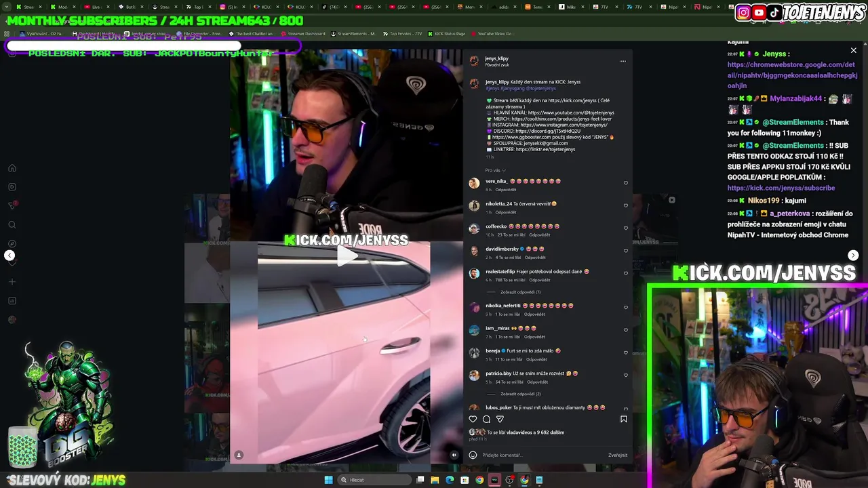Image resolution: width=868 pixels, height=488 pixels.
Task: Open Google Chrome from the taskbar
Action: pos(479,480)
